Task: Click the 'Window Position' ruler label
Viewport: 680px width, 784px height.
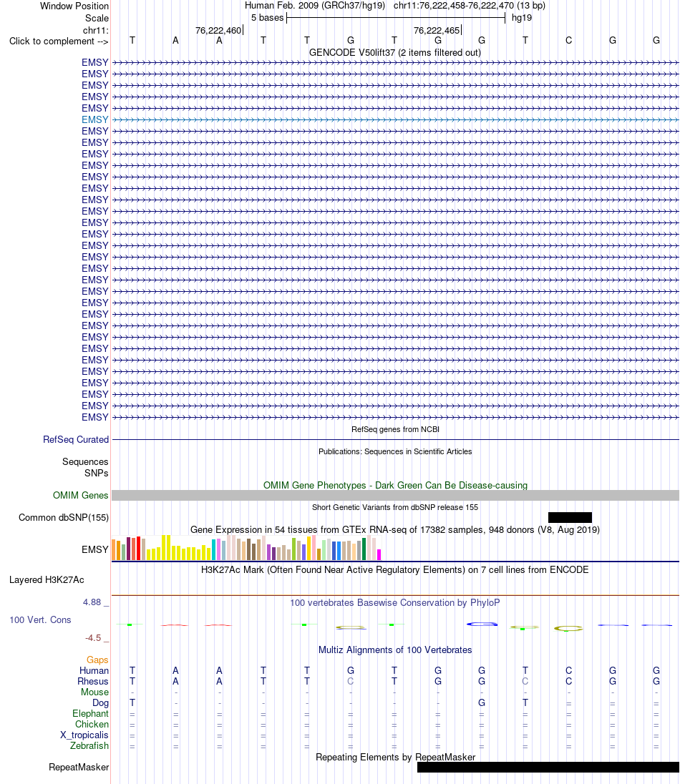Action: (74, 6)
